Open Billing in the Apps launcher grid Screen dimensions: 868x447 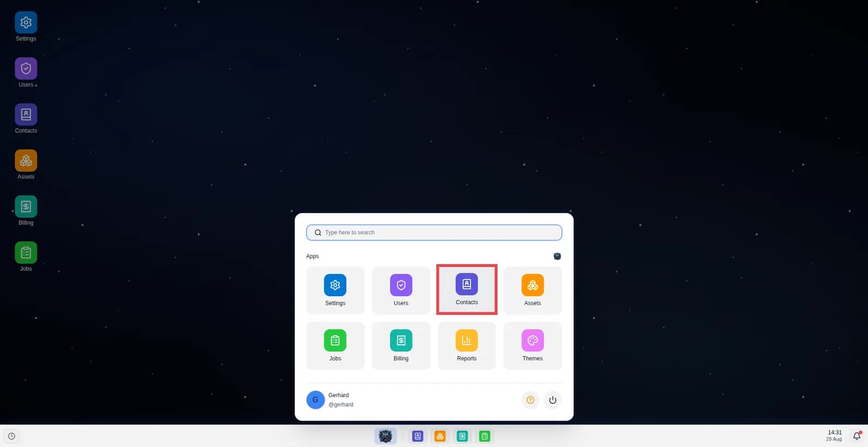[x=401, y=346]
